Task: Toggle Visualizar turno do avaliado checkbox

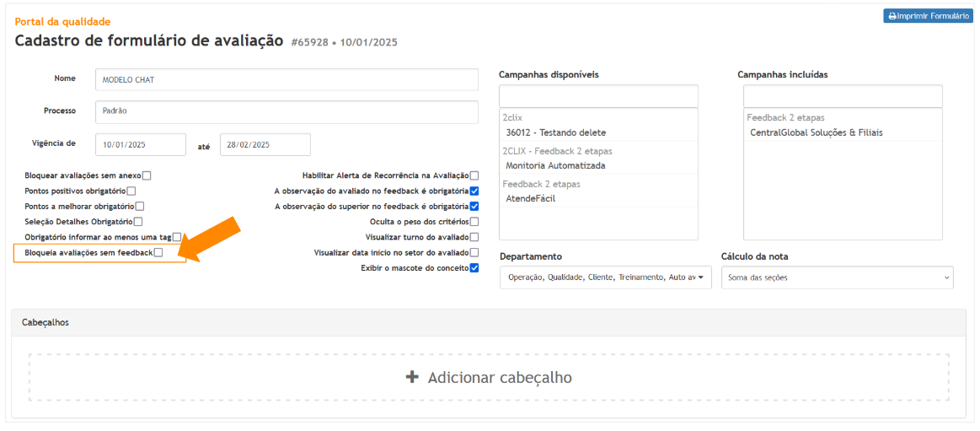Action: [474, 237]
